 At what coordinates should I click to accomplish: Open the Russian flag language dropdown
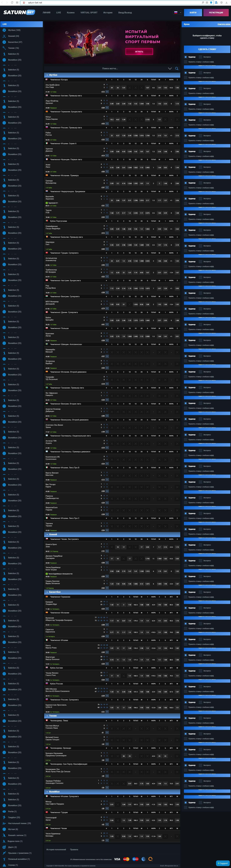(x=177, y=12)
